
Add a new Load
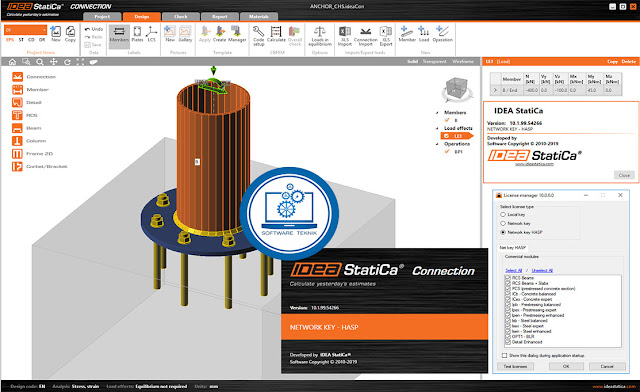424,33
